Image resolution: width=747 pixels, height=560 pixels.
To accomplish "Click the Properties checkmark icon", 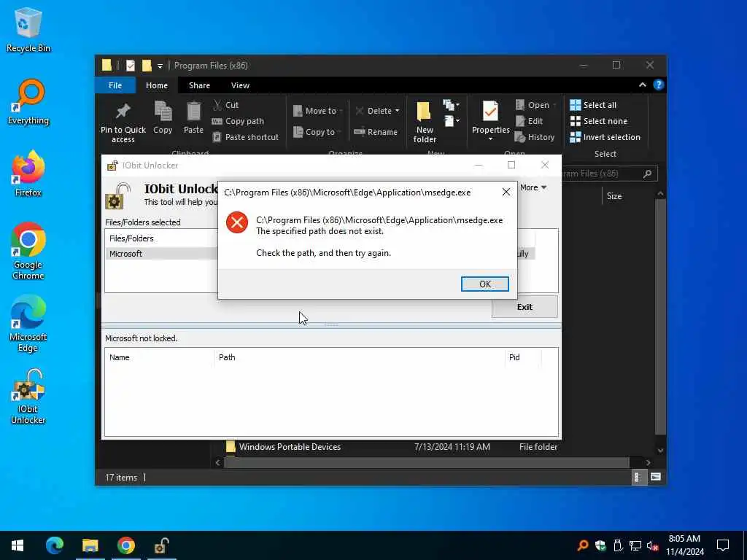I will pyautogui.click(x=490, y=112).
